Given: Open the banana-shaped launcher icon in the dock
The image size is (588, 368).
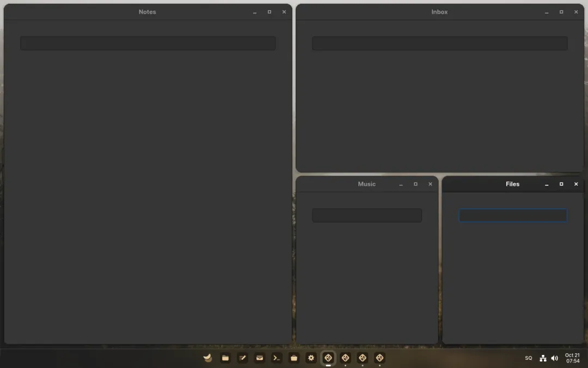Looking at the screenshot, I should [x=207, y=358].
